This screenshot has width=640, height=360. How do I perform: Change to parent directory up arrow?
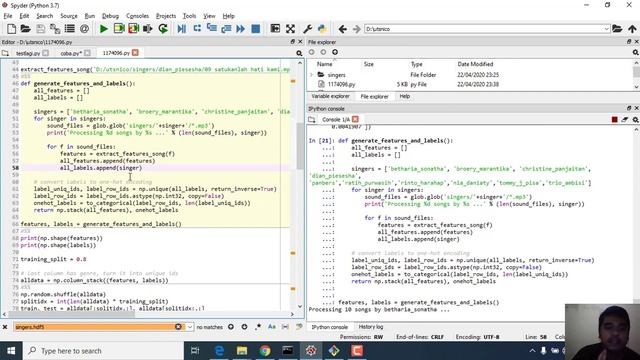(632, 29)
